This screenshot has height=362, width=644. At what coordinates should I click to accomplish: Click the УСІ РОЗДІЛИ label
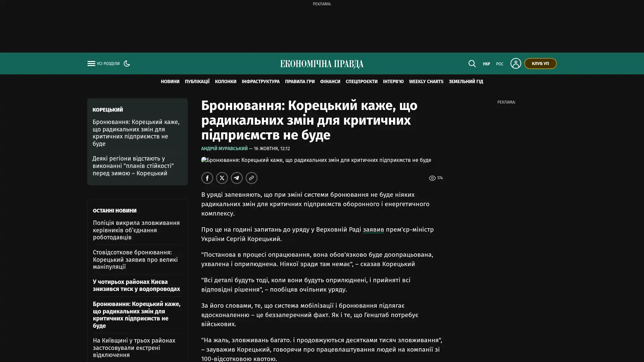tap(108, 64)
